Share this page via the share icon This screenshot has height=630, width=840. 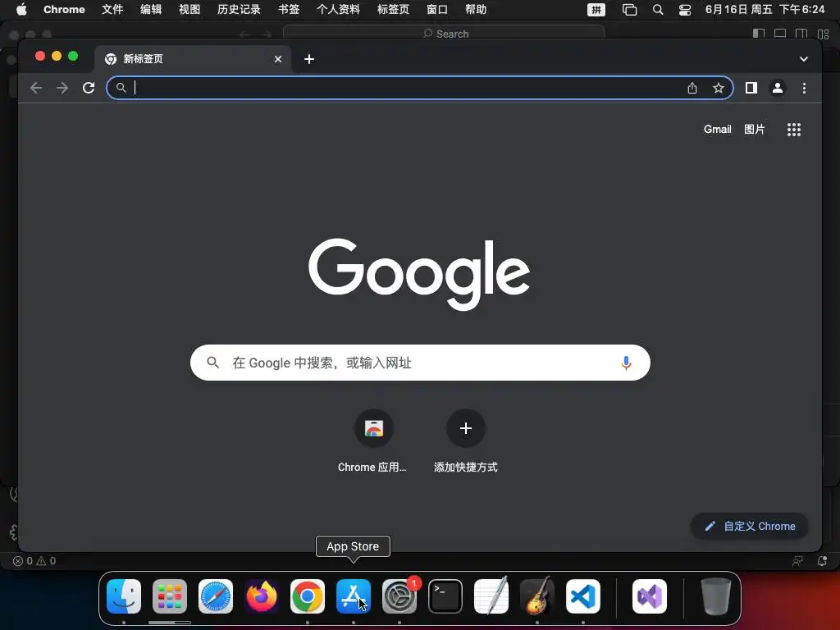[692, 88]
